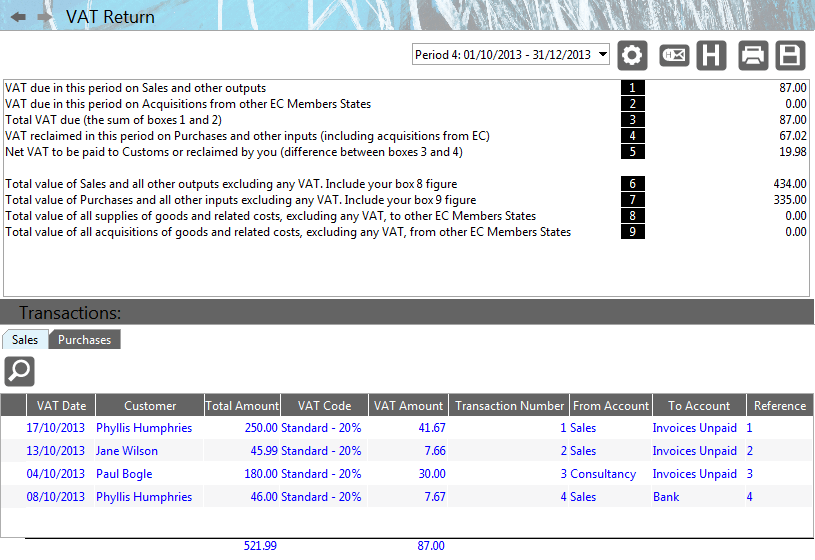
Task: Select box 9 acquisitions from EC Members row
Action: click(x=405, y=232)
